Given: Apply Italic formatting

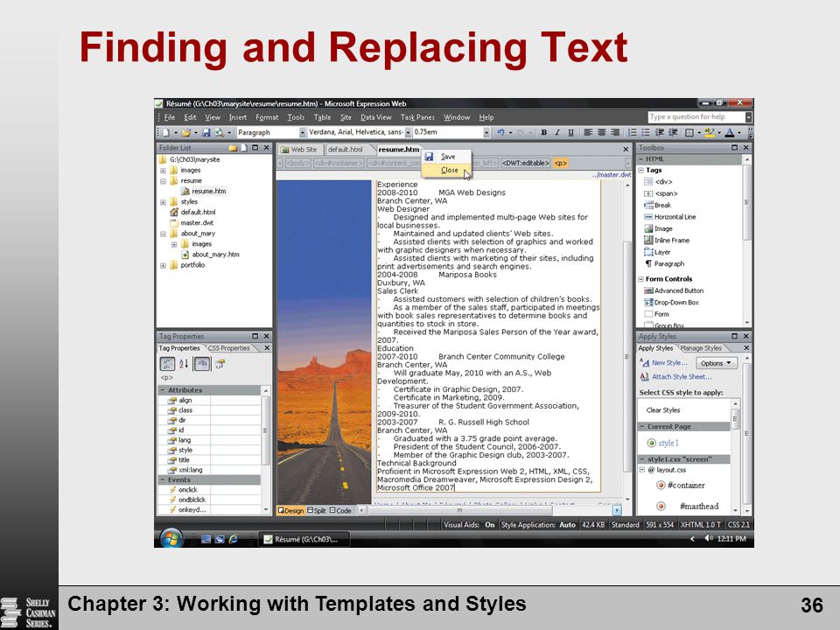Looking at the screenshot, I should click(557, 132).
